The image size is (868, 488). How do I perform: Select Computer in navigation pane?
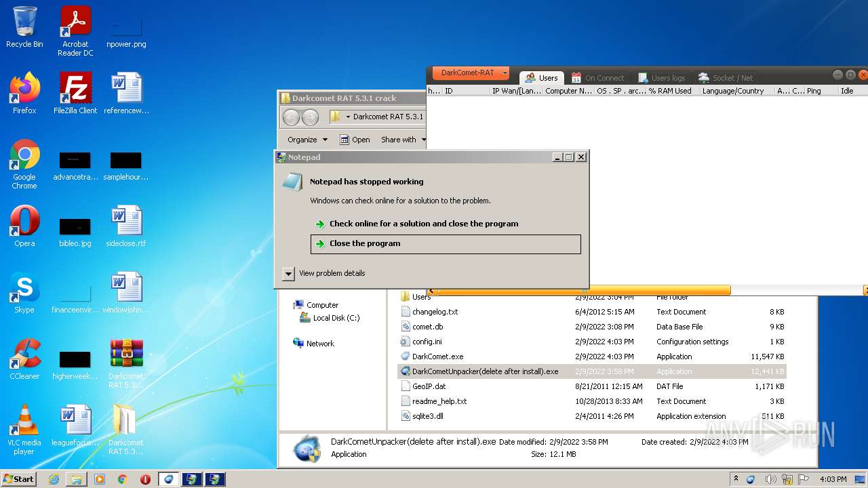click(x=316, y=305)
